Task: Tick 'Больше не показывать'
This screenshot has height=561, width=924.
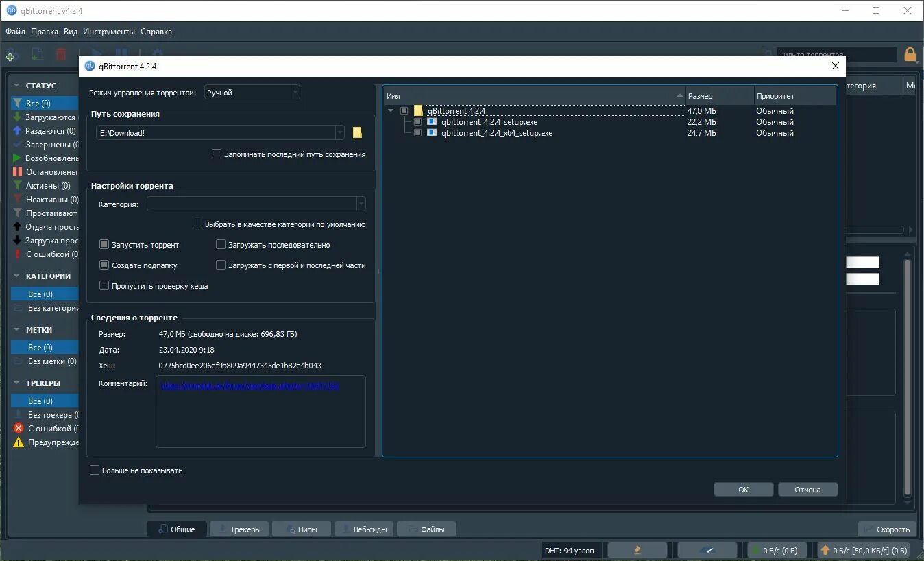Action: 95,470
